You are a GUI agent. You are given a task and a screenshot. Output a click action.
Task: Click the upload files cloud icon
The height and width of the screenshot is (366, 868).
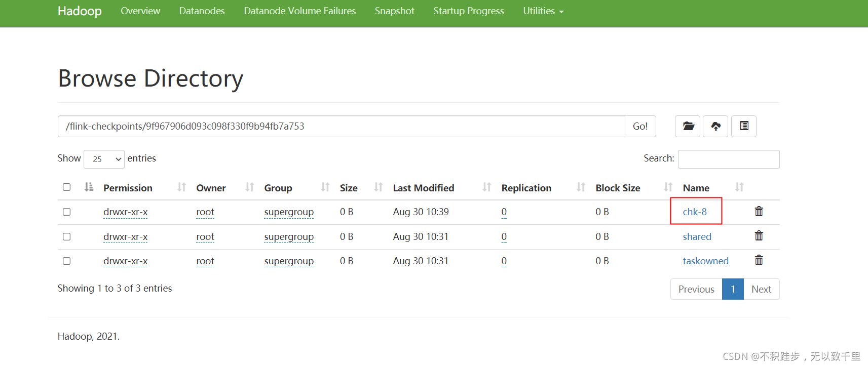(x=715, y=126)
